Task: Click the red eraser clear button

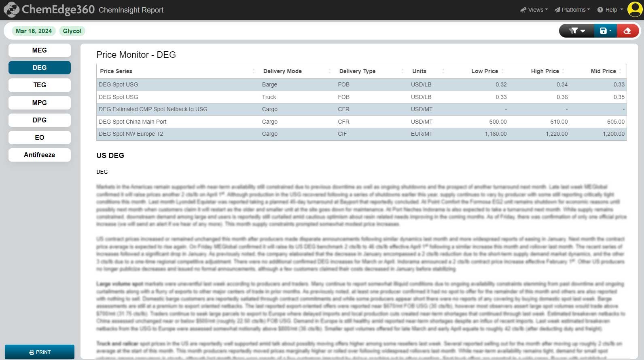Action: click(628, 31)
